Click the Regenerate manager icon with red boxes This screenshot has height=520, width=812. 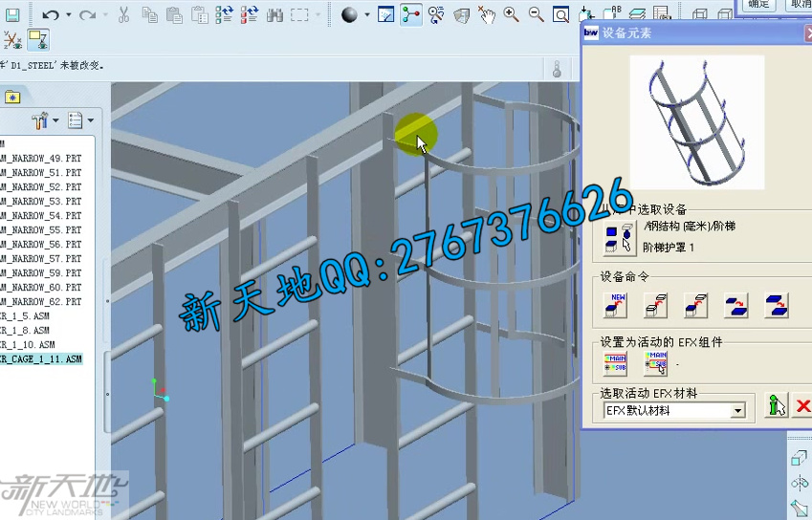249,14
